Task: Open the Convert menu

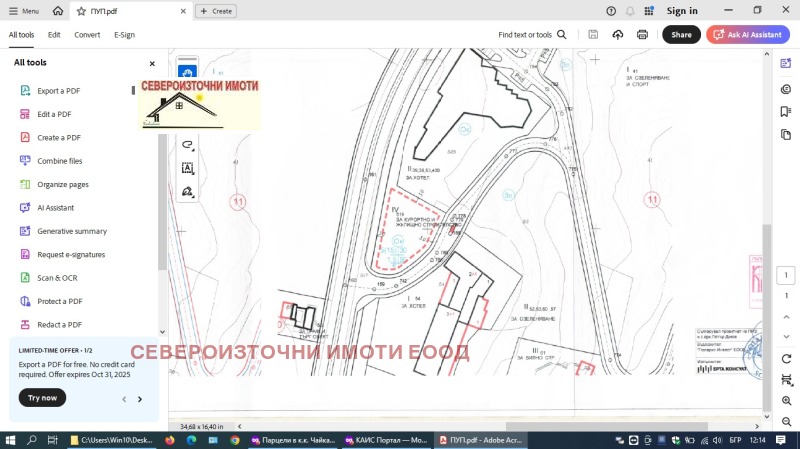Action: click(x=87, y=35)
